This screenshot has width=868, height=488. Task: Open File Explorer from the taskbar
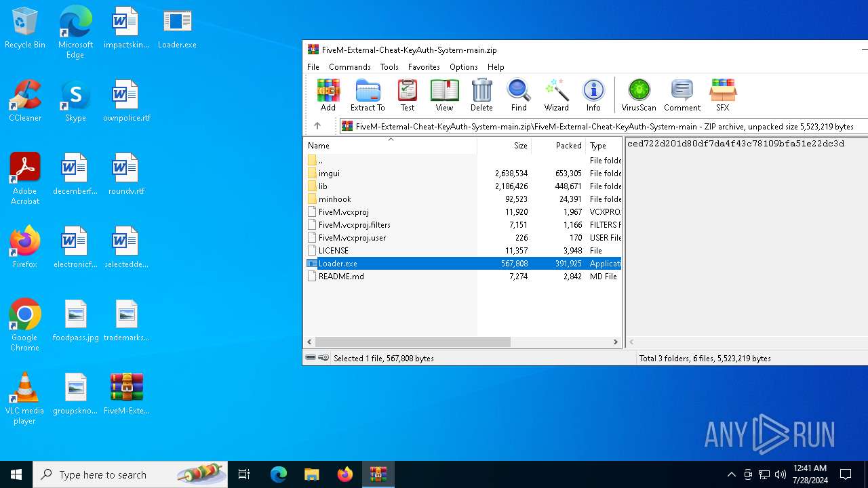click(312, 474)
